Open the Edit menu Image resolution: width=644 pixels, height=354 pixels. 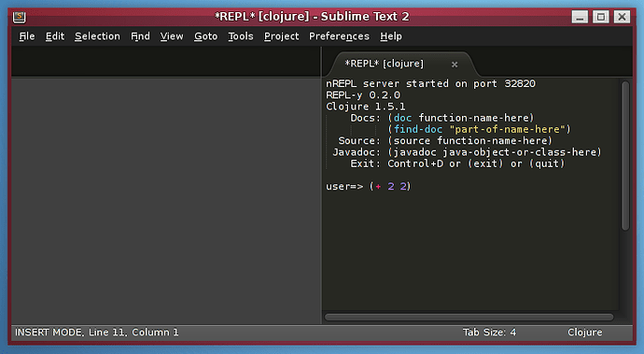[55, 36]
